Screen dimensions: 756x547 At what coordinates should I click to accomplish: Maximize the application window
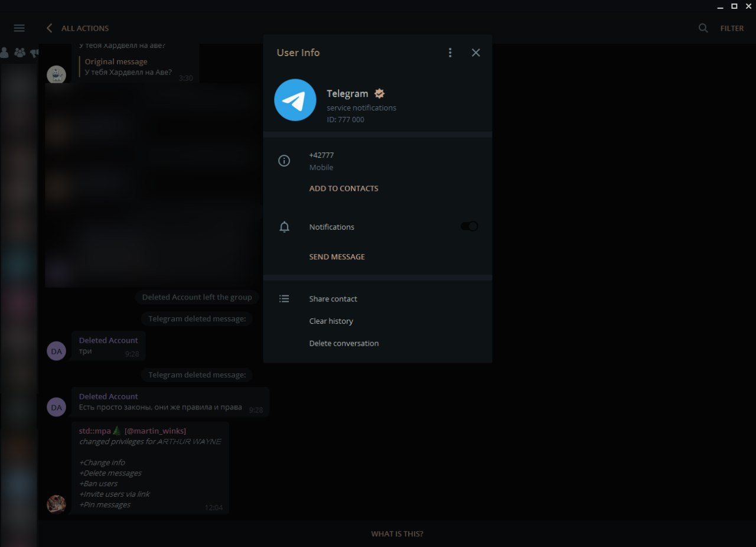point(734,6)
